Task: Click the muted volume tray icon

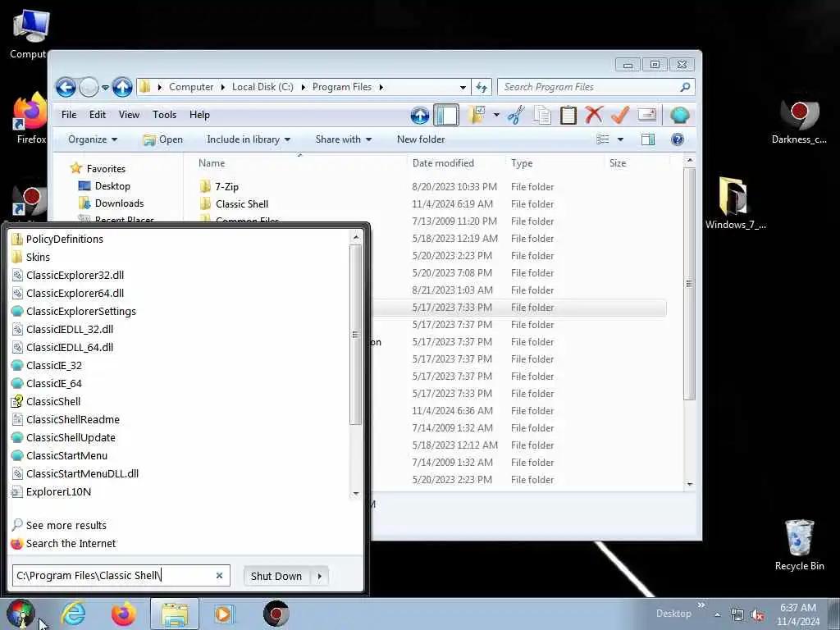Action: pyautogui.click(x=757, y=615)
